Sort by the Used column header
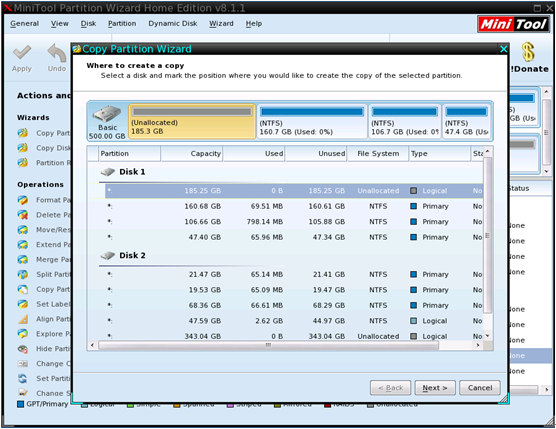The image size is (556, 429). click(x=254, y=154)
